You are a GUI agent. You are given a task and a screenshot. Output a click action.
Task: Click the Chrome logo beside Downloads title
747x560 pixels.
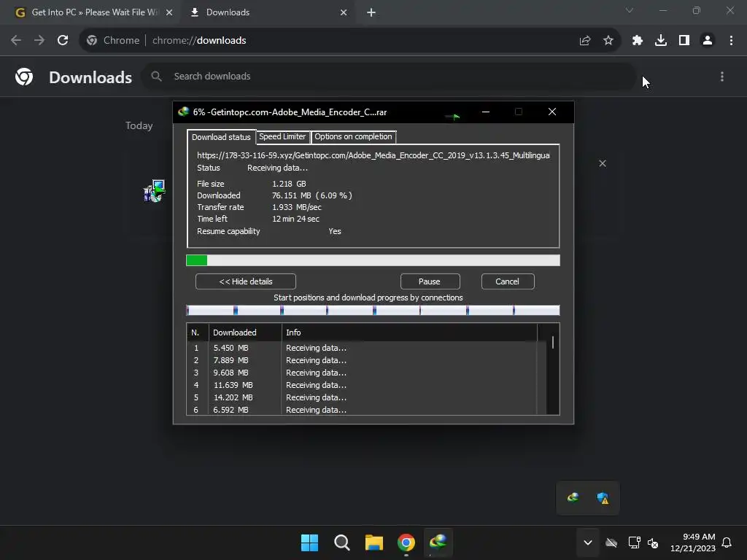tap(24, 77)
